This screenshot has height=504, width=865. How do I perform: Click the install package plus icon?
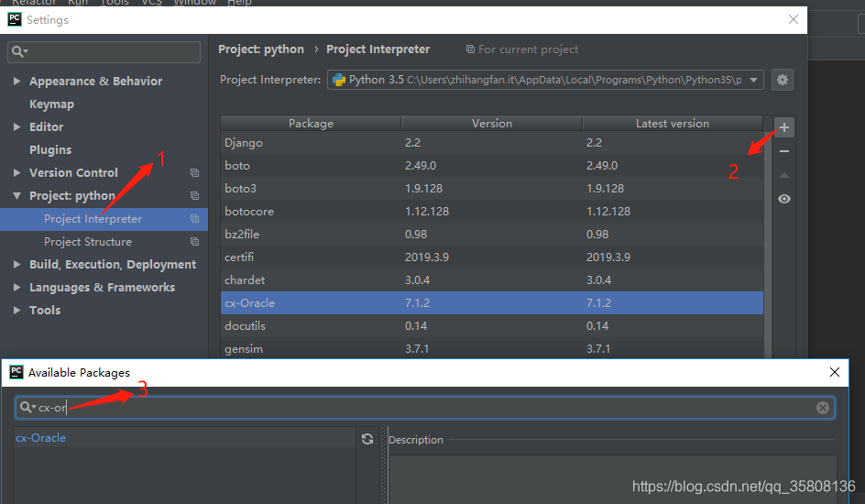pos(784,127)
